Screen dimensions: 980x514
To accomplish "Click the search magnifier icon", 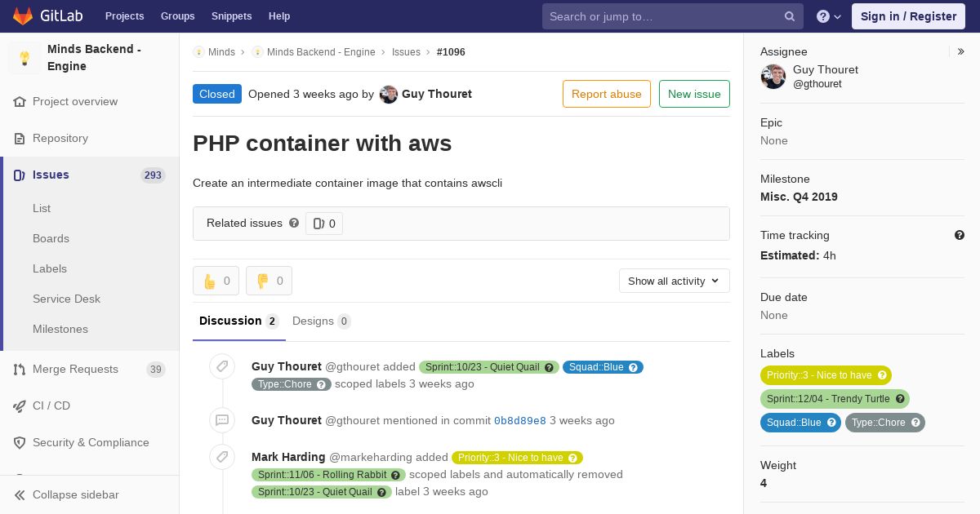I will pos(790,16).
